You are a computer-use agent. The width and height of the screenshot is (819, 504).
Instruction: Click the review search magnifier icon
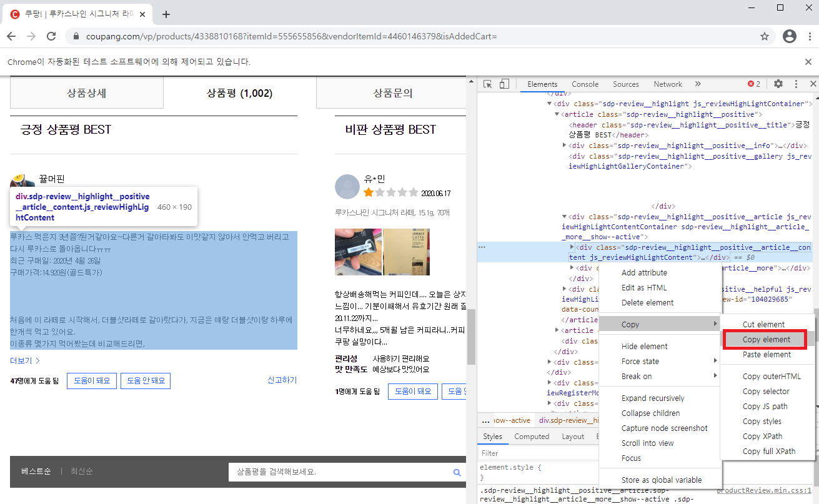click(x=457, y=472)
